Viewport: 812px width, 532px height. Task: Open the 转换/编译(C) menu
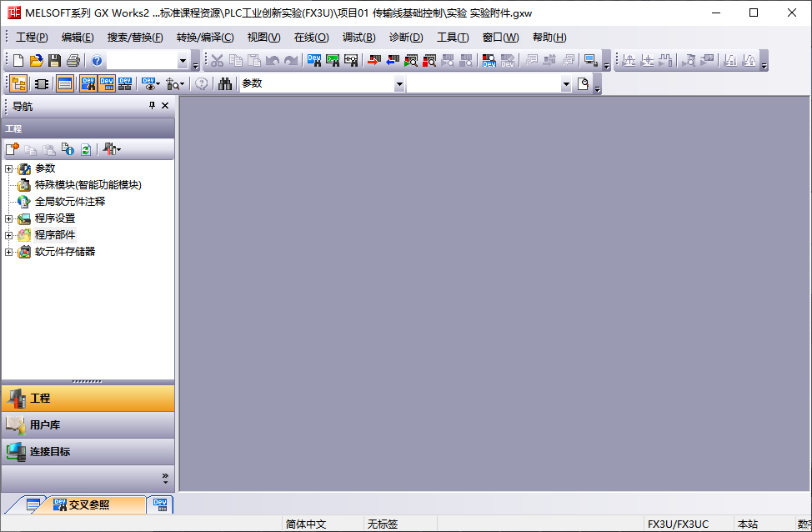pos(205,38)
